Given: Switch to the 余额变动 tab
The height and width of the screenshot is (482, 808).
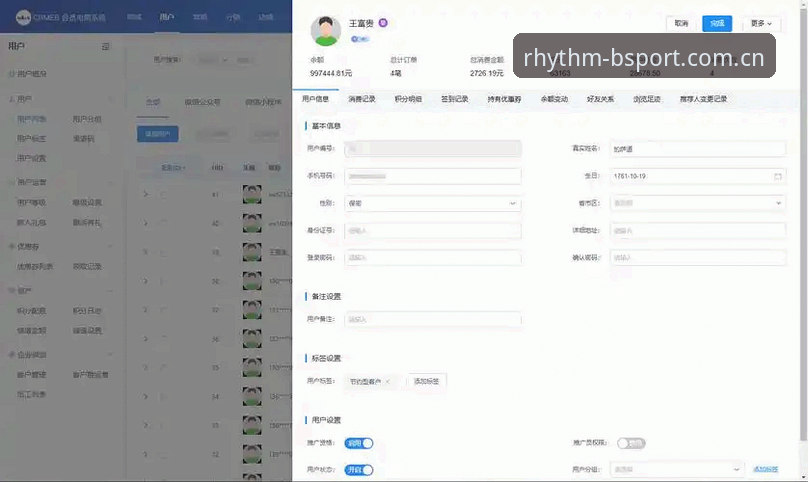Looking at the screenshot, I should 554,99.
